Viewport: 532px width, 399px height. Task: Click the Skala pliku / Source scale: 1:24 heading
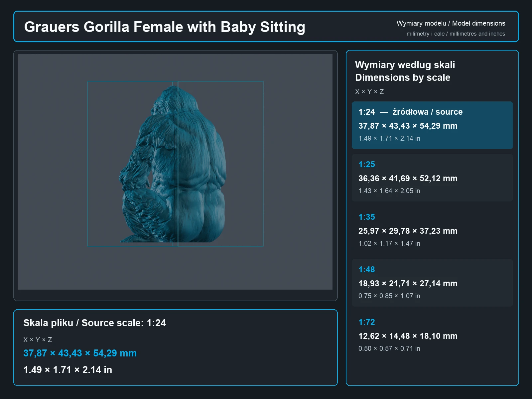coord(94,323)
